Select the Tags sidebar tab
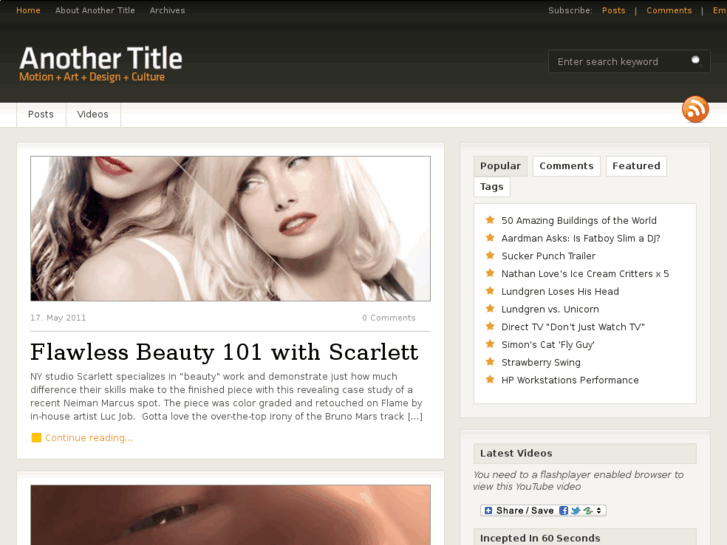 tap(491, 186)
